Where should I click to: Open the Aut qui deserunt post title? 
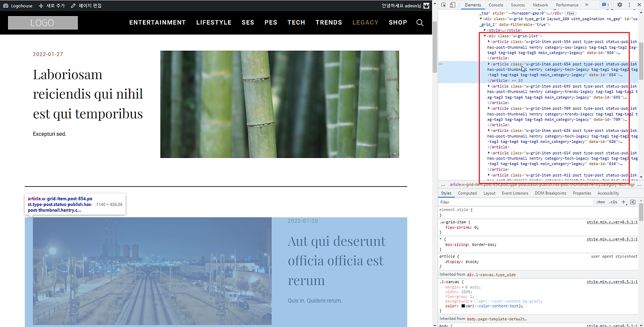click(x=337, y=261)
